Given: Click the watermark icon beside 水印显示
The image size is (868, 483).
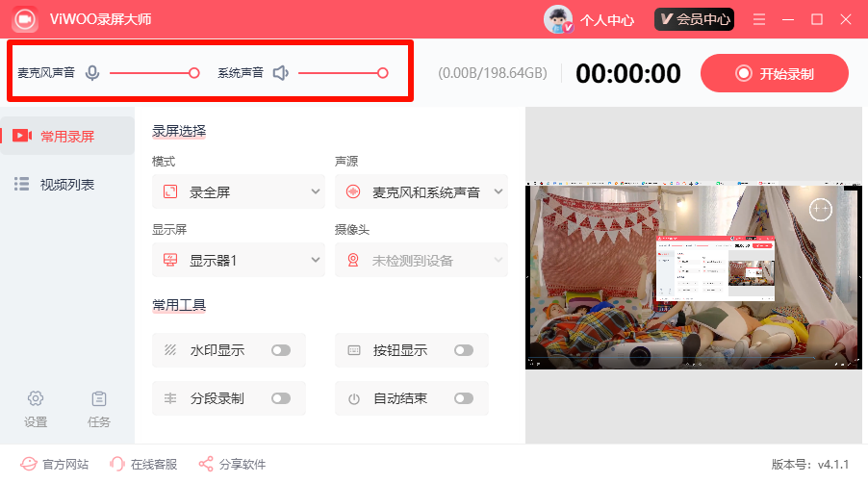Looking at the screenshot, I should 170,349.
